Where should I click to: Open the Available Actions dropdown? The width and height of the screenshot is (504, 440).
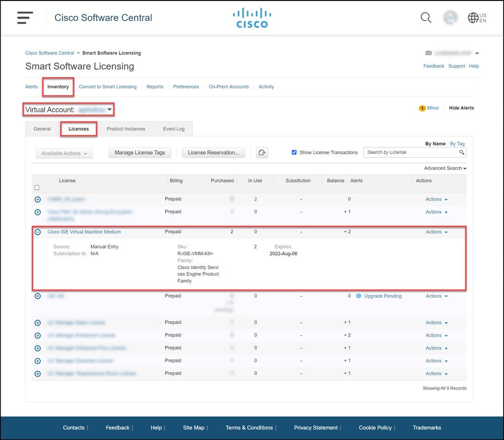pos(64,153)
